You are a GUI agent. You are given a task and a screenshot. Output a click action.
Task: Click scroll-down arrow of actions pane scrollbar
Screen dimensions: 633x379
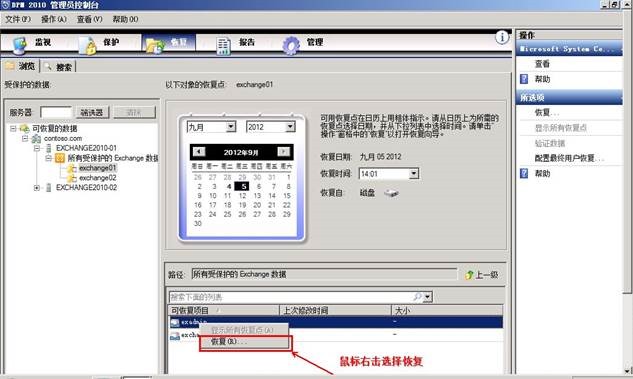coord(627,371)
